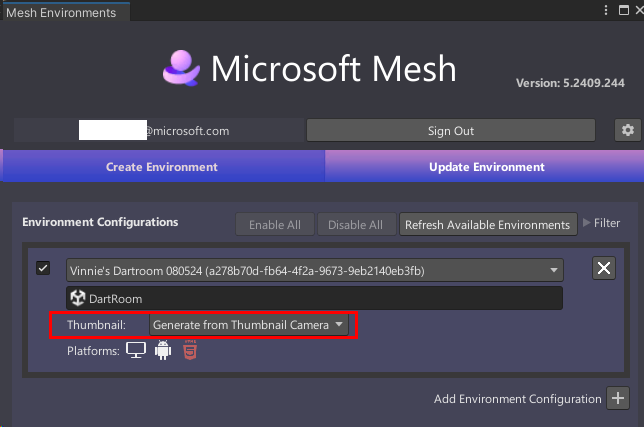Open the panel's three-dot options menu

(606, 10)
